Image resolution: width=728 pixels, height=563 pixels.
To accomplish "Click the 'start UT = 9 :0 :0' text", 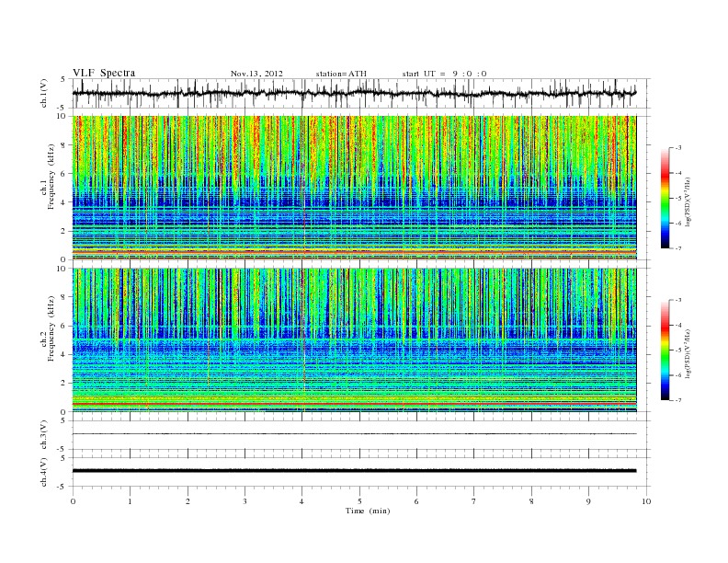I will [x=444, y=74].
